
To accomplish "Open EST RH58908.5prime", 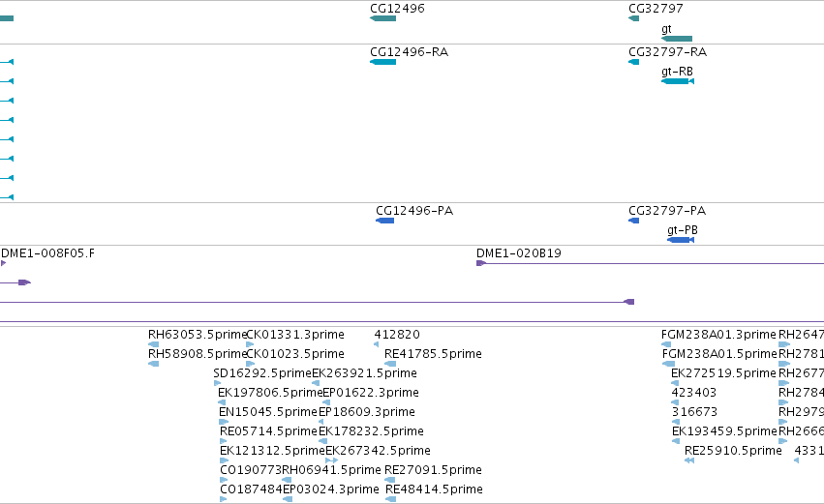I will (x=198, y=354).
